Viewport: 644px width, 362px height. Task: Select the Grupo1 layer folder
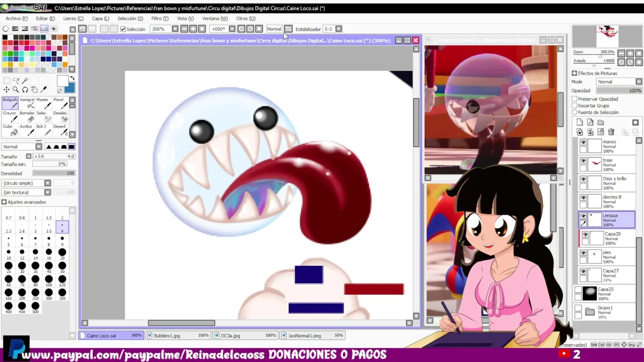(x=605, y=312)
